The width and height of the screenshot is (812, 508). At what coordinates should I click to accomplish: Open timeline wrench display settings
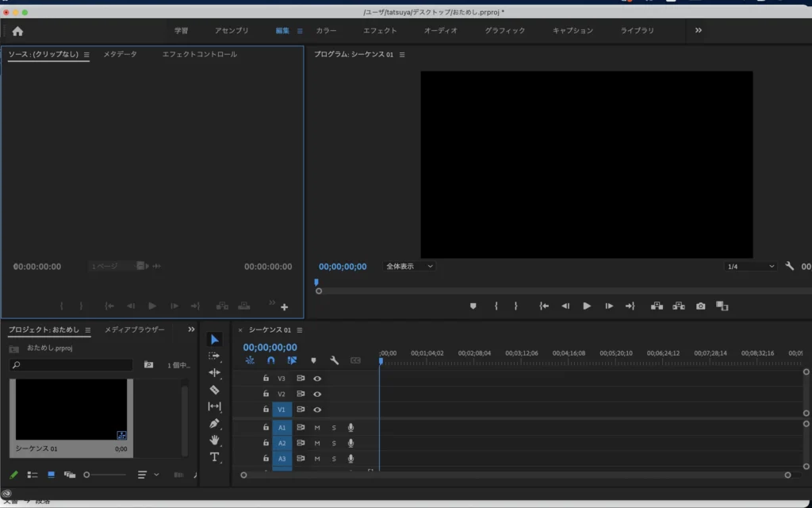pyautogui.click(x=334, y=360)
